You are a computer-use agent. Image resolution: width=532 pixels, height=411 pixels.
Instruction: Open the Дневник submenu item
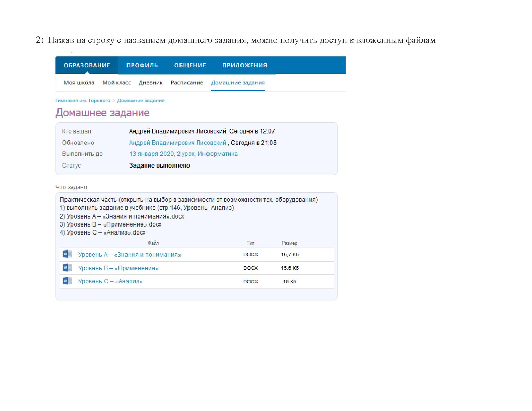click(151, 83)
